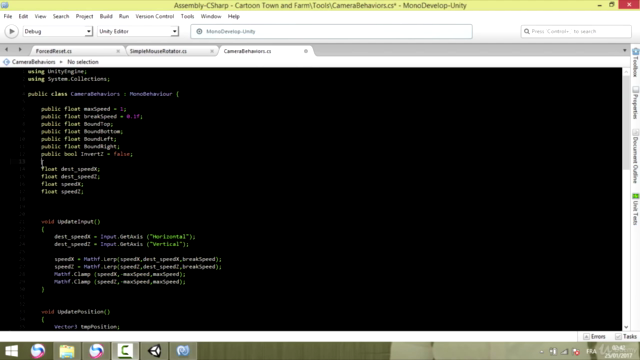Image resolution: width=640 pixels, height=360 pixels.
Task: Open the document tabs list dropdown arrow
Action: point(624,51)
